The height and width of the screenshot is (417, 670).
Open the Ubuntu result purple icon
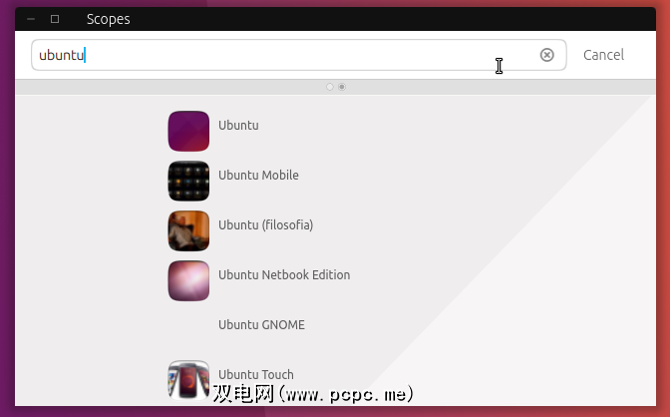[x=188, y=131]
